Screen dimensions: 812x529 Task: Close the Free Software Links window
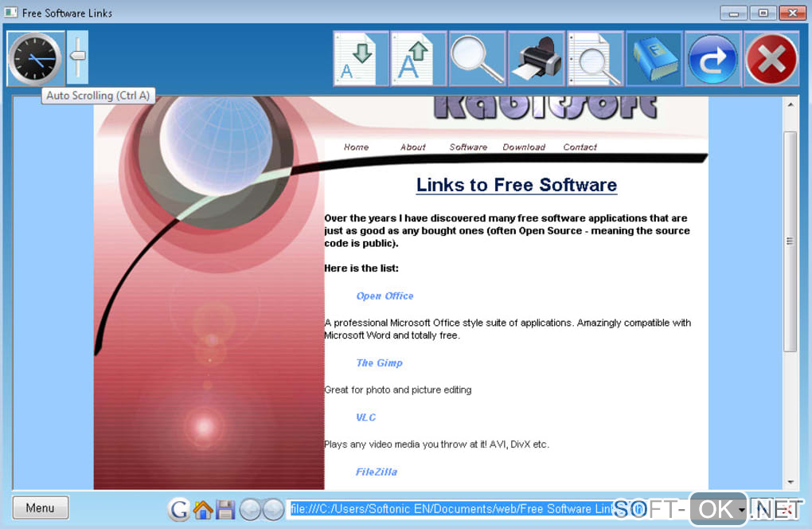tap(792, 13)
